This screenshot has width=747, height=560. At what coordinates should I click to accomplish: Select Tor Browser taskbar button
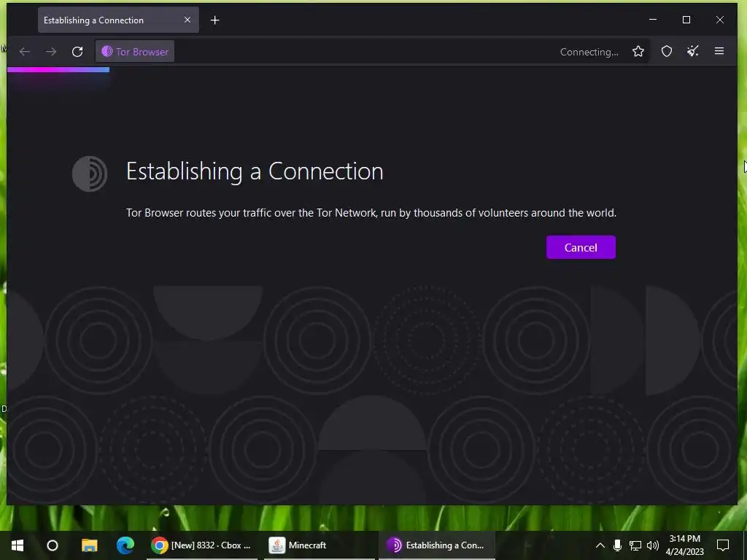pos(437,545)
